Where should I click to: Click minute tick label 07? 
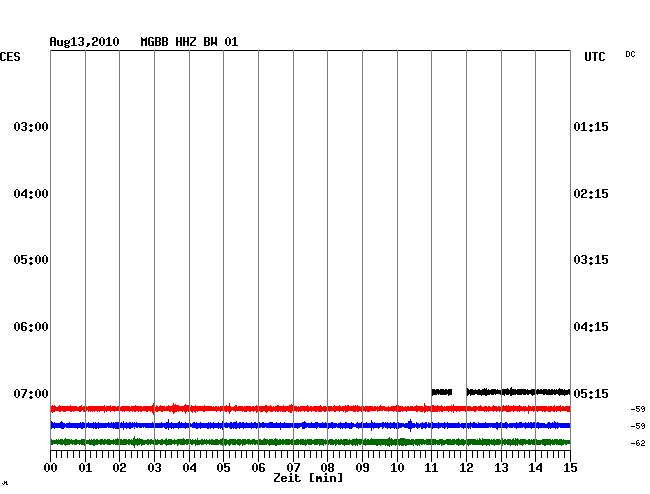(x=293, y=467)
